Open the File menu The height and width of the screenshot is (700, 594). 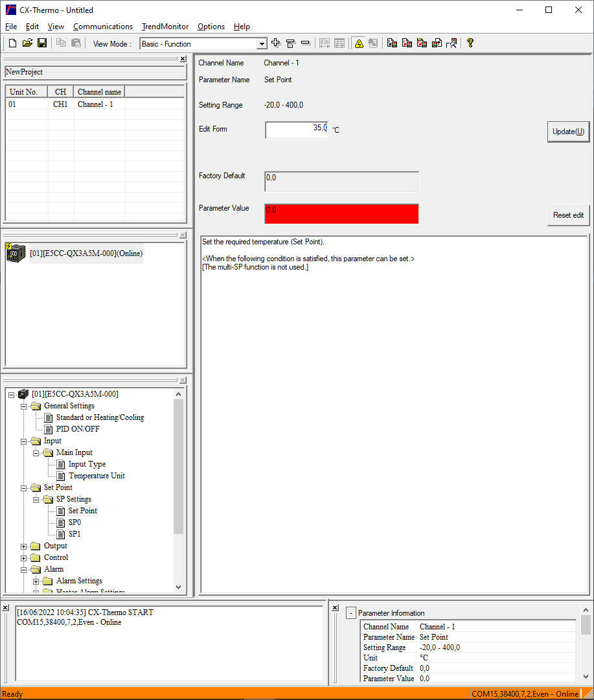pos(11,27)
